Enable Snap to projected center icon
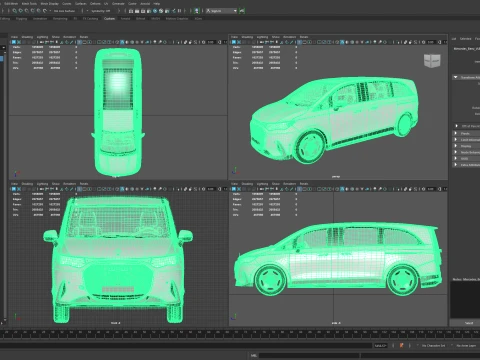Viewport: 480px width, 360px height. [x=32, y=11]
